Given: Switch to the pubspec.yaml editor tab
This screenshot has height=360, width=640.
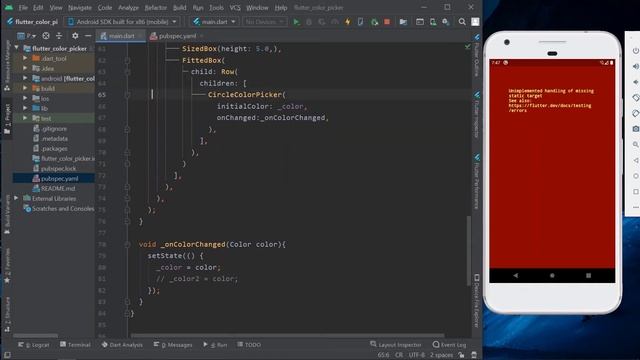Looking at the screenshot, I should (177, 36).
